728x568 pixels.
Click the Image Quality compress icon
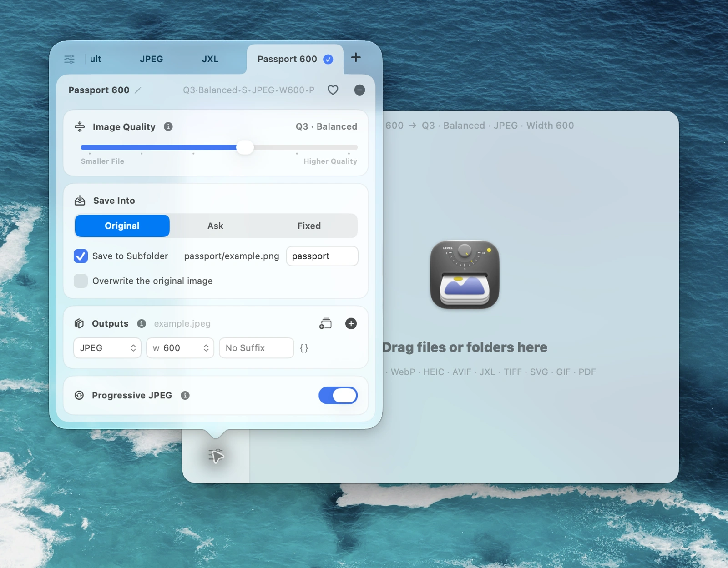point(80,126)
